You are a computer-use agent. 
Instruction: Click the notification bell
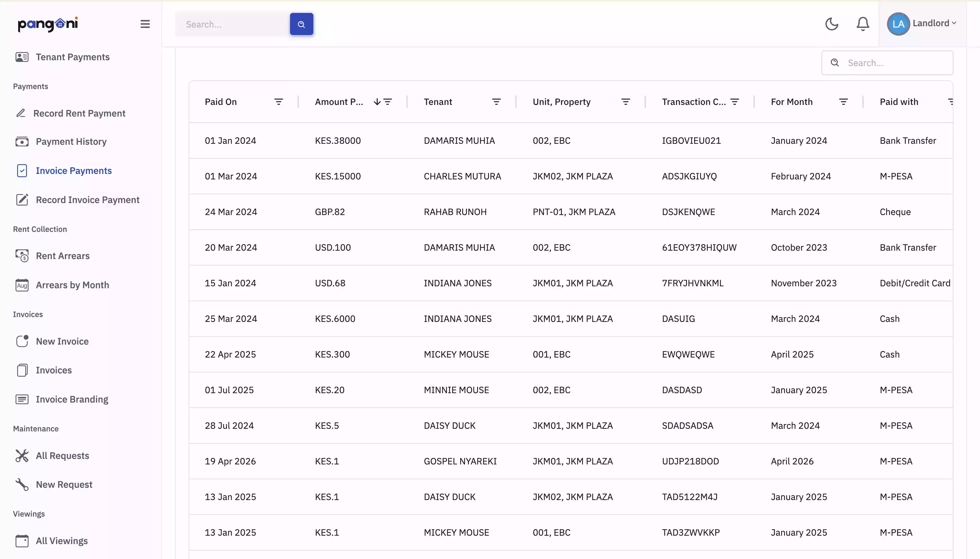click(862, 23)
